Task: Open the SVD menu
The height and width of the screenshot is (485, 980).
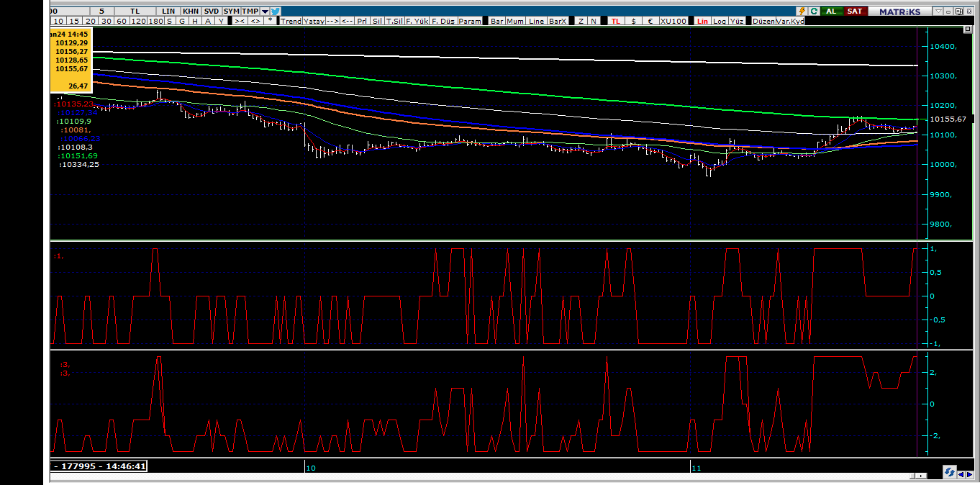Action: click(212, 11)
